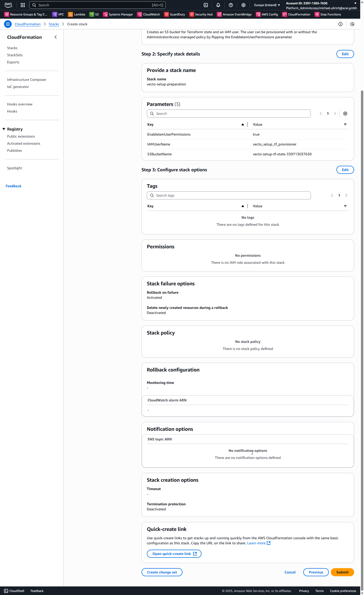Open VPC service shortcut

[x=58, y=14]
